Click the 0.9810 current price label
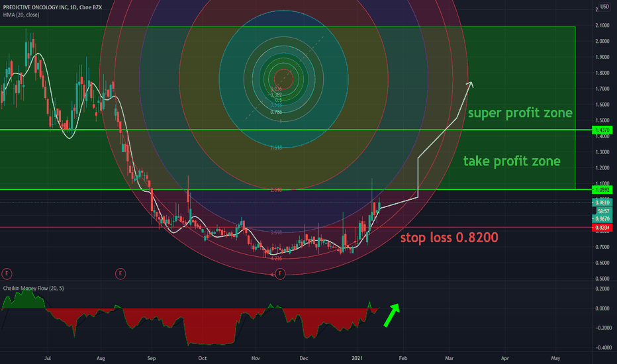The width and height of the screenshot is (617, 364). 602,203
